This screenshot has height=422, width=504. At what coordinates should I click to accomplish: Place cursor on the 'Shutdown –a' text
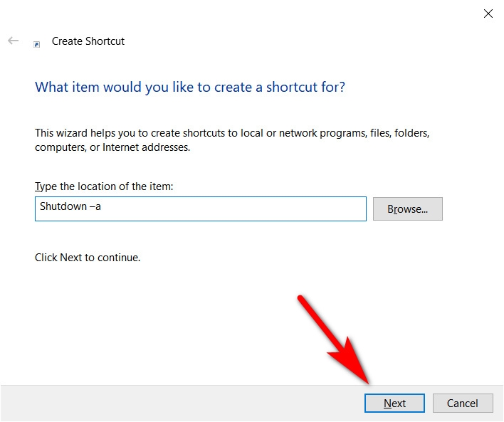[x=70, y=206]
